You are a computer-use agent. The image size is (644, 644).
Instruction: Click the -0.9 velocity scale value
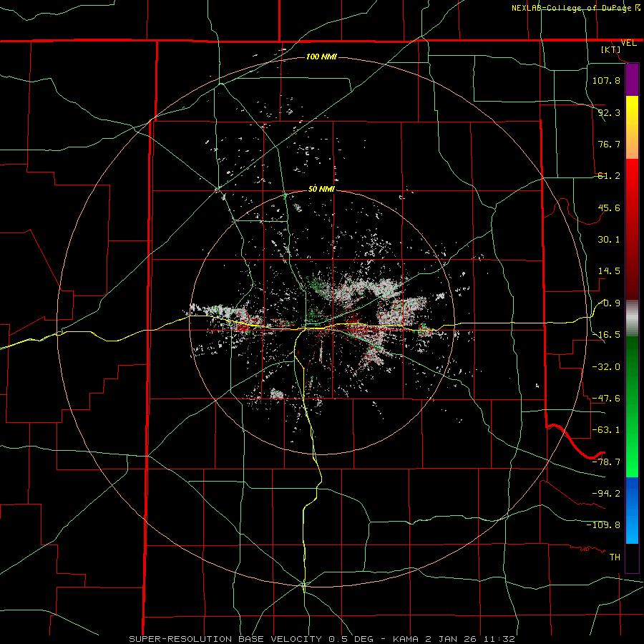(609, 303)
